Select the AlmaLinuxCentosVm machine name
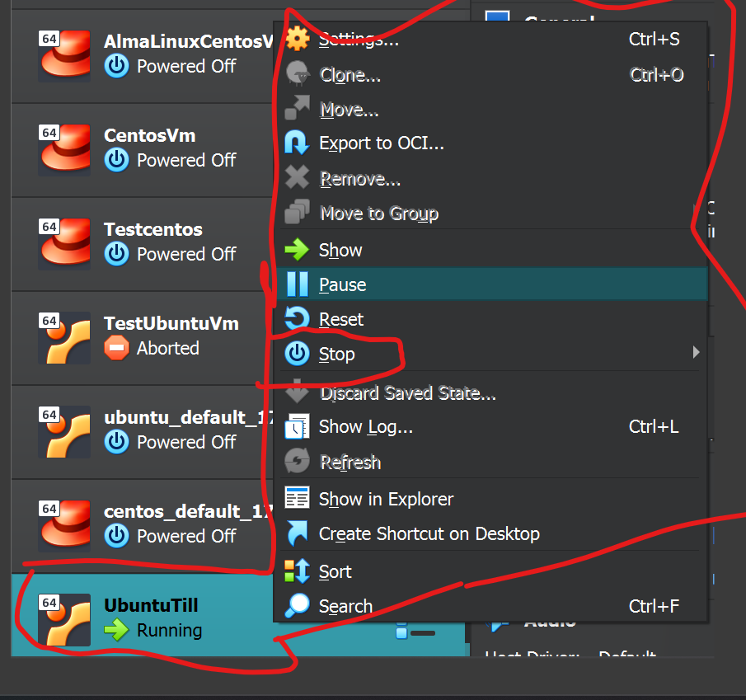Screen dimensions: 746x700 [189, 41]
